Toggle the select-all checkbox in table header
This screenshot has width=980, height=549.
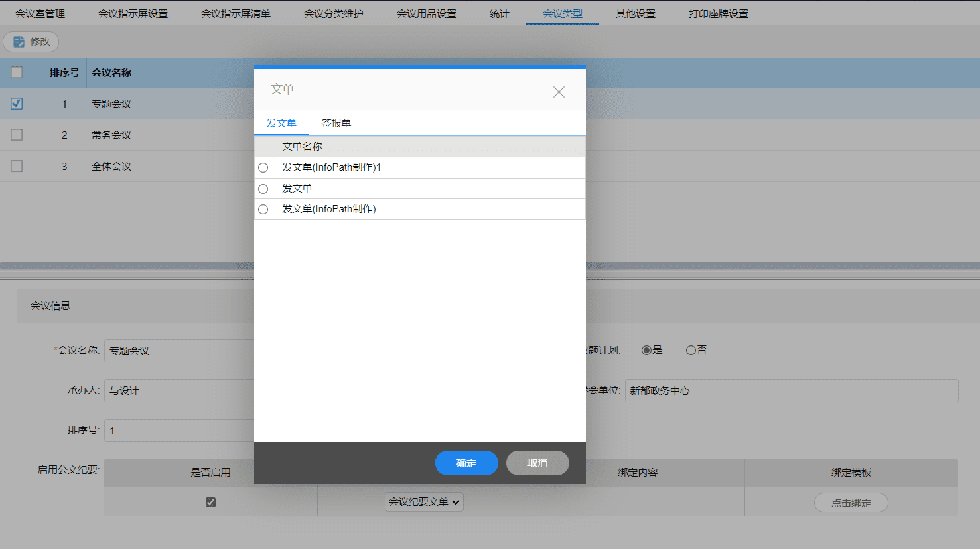pos(17,72)
